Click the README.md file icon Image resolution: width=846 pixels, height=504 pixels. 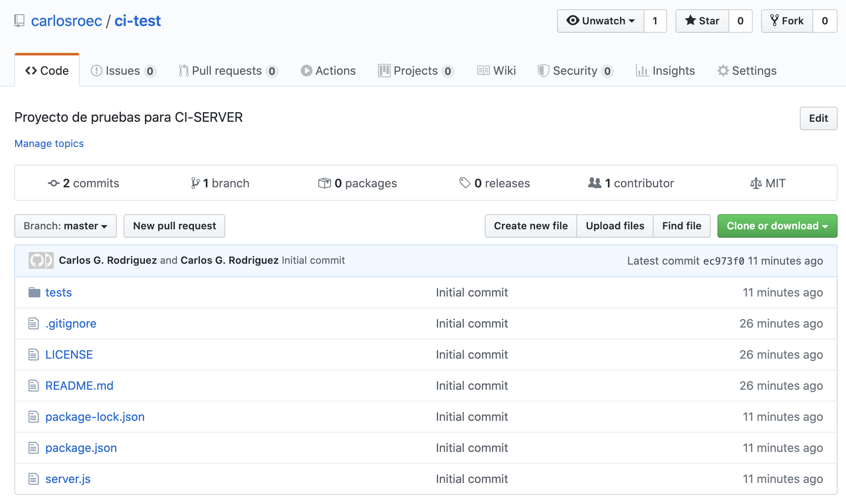coord(34,386)
